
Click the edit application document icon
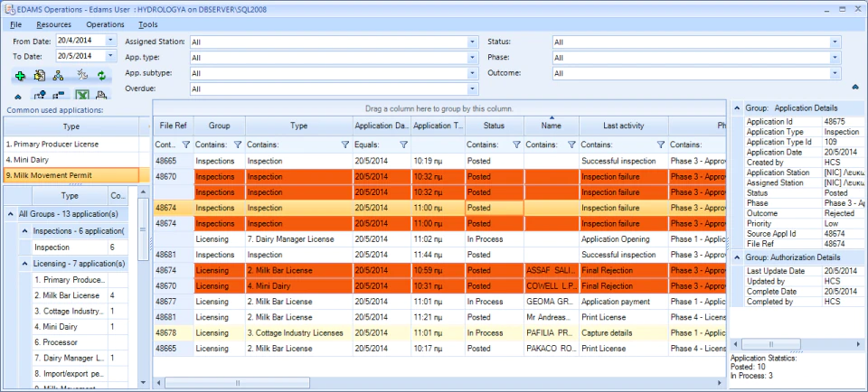(x=39, y=76)
